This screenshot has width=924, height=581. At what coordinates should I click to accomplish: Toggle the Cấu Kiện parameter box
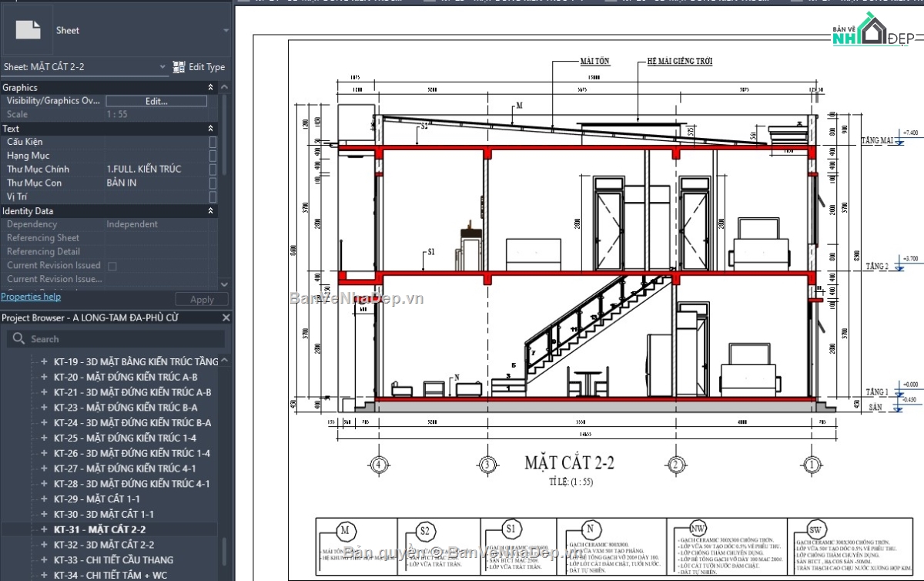[x=213, y=142]
